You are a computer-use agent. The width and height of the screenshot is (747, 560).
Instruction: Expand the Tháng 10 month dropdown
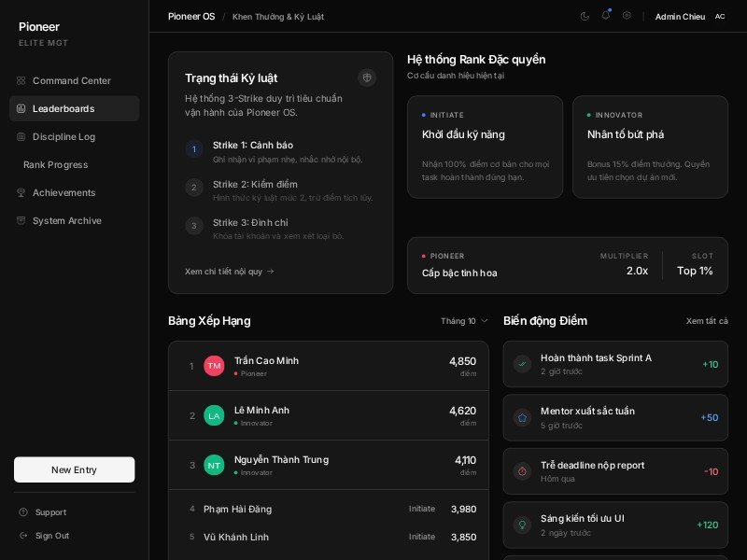[x=464, y=321]
